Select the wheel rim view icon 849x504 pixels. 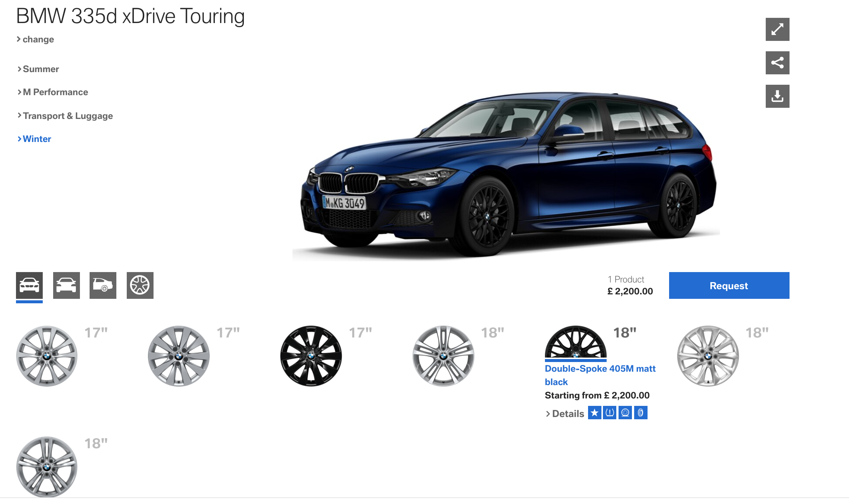[x=140, y=285]
